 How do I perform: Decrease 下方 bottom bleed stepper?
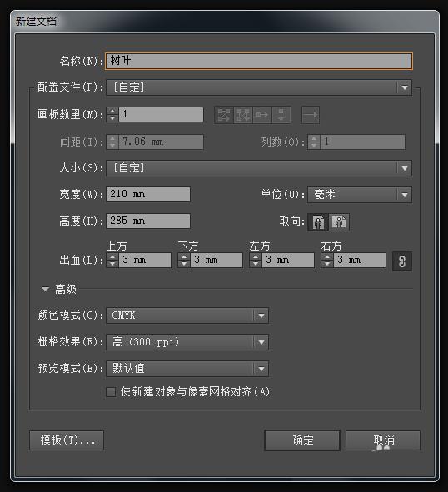pos(184,264)
